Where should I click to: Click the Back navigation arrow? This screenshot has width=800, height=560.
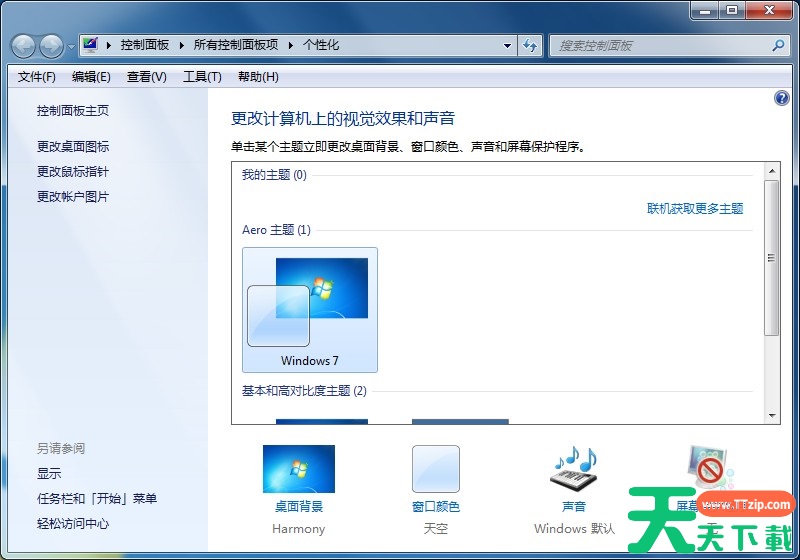(23, 46)
